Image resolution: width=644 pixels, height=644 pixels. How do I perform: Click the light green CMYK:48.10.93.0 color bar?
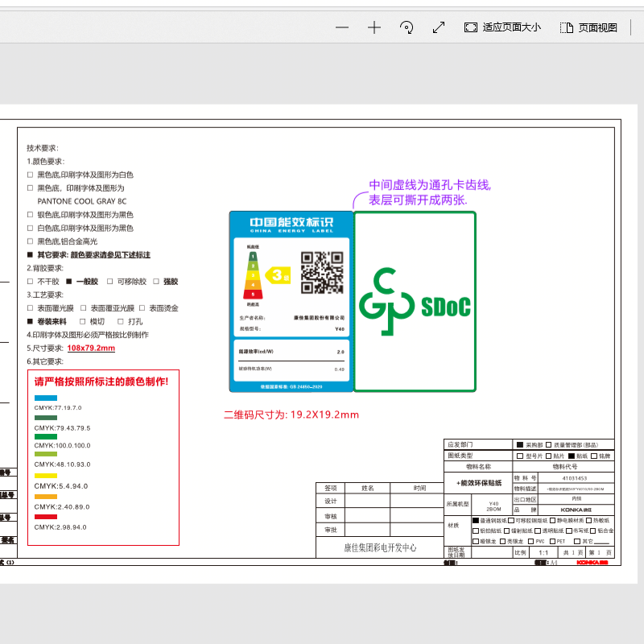(46, 454)
